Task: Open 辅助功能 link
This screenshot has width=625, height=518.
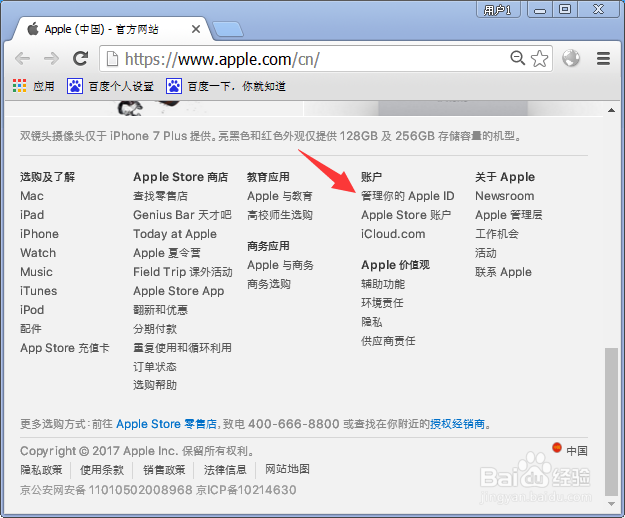Action: click(x=383, y=284)
